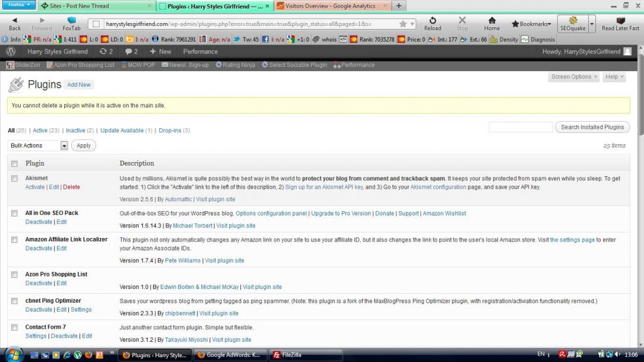The width and height of the screenshot is (644, 362).
Task: Open SliderZon from the plugin shortcut bar
Action: tap(23, 65)
